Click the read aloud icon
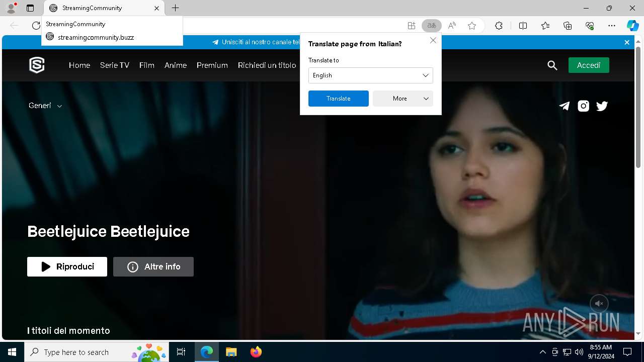 click(x=452, y=26)
